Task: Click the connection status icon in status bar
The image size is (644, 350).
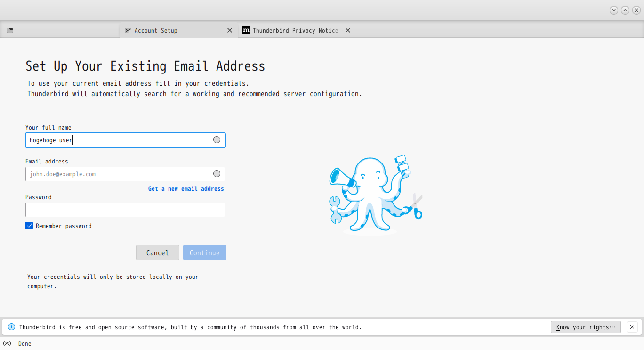Action: (7, 343)
